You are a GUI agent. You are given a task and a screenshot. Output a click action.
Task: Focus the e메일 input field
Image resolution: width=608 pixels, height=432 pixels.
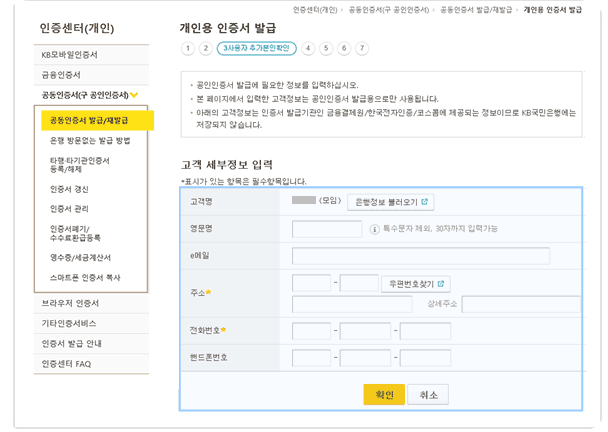click(x=421, y=256)
